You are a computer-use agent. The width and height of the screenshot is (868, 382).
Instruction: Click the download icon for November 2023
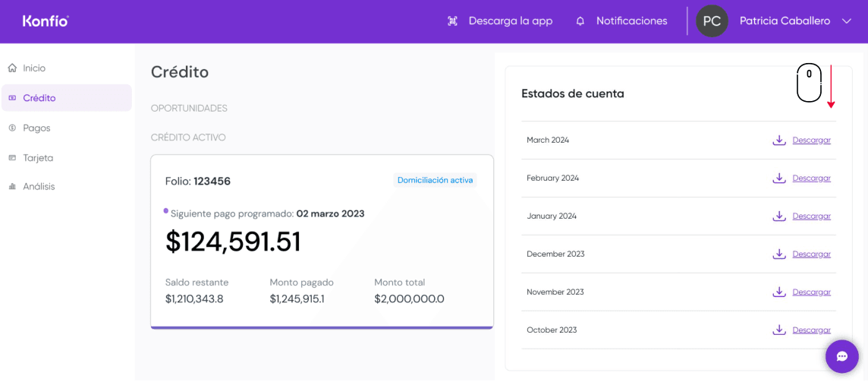pos(778,292)
